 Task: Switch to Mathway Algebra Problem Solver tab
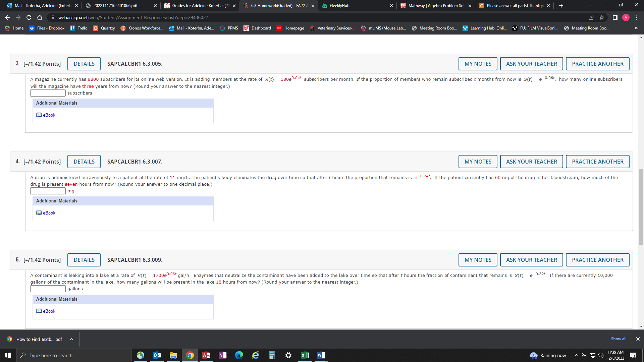436,6
